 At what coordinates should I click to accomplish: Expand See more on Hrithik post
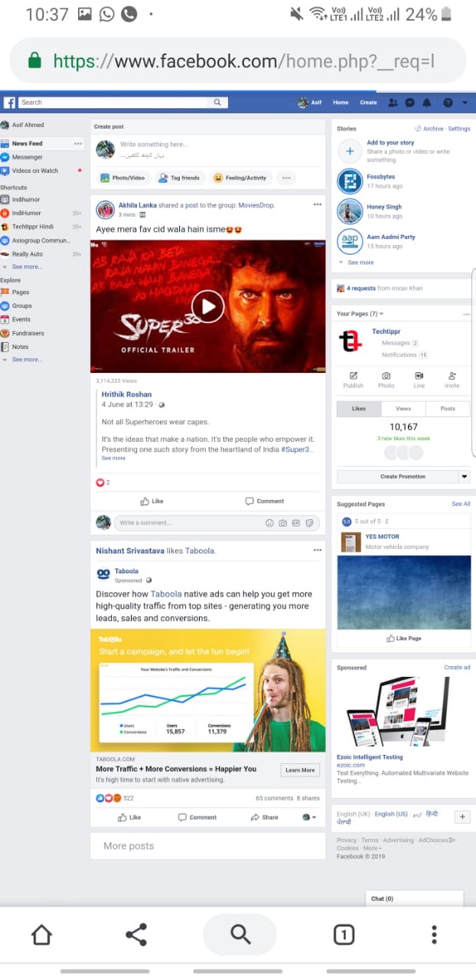pos(113,458)
